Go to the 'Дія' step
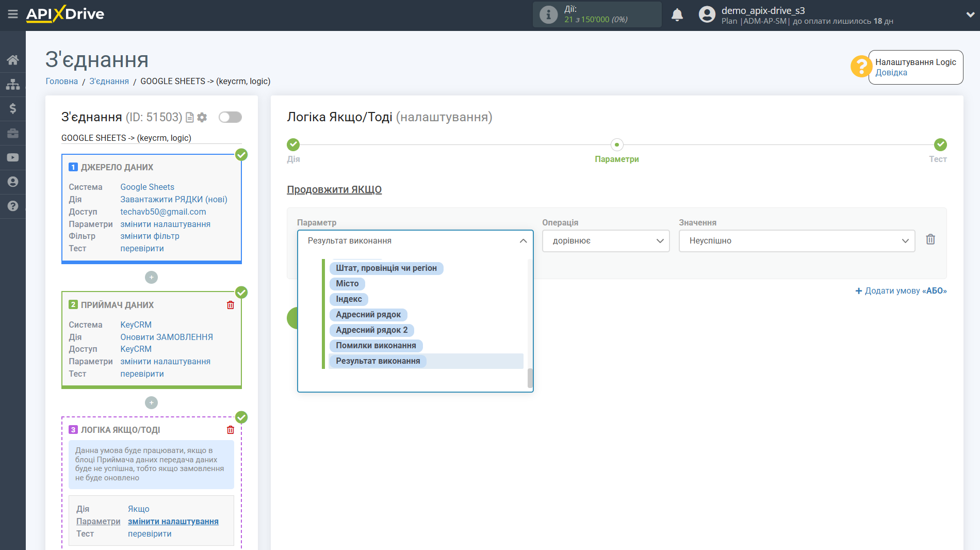This screenshot has height=550, width=980. point(293,145)
